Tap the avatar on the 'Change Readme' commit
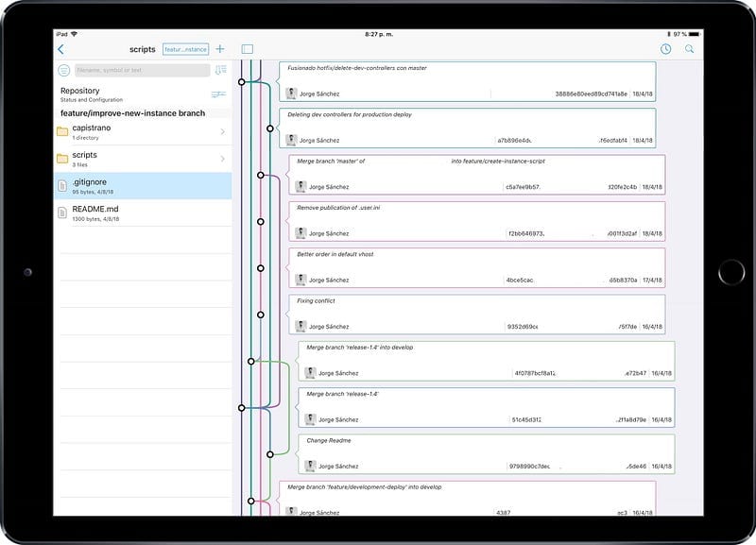Screen dimensions: 756x545 coord(309,464)
